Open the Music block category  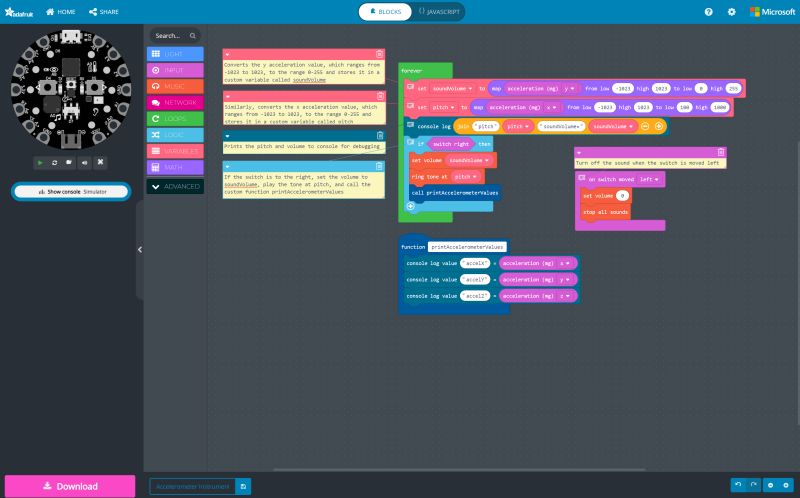tap(175, 86)
